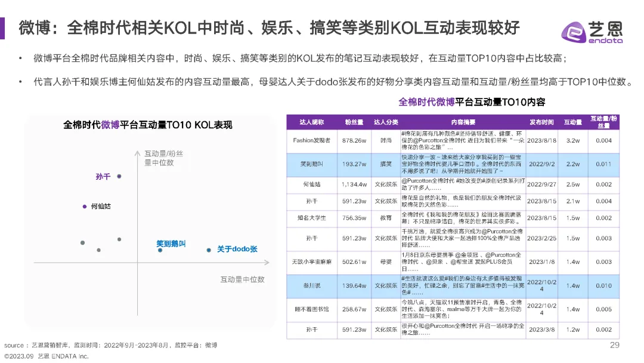Click the ©2023.09 艺恩 ENDATA Inc. copyright text
The width and height of the screenshot is (644, 363).
pos(47,356)
